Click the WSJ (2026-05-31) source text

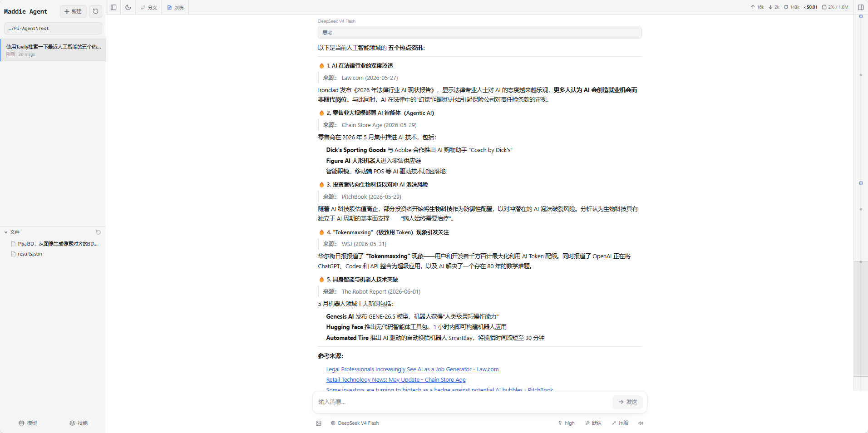coord(364,244)
